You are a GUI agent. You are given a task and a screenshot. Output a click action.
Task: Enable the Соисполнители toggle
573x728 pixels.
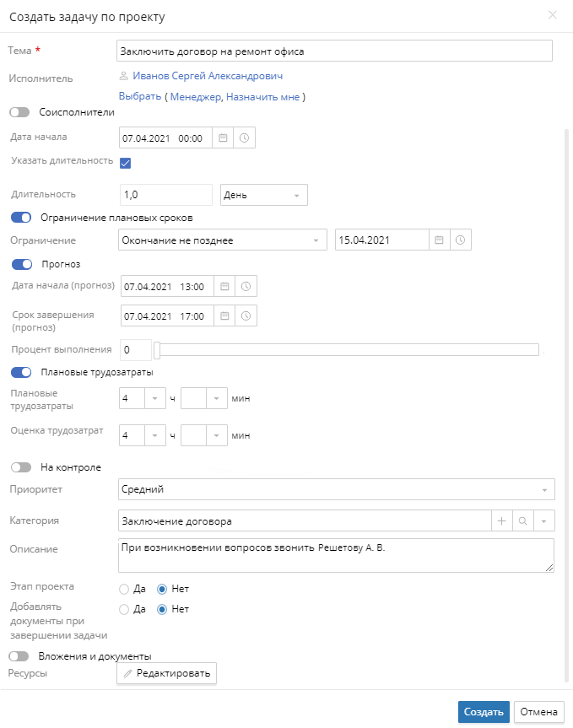(20, 112)
